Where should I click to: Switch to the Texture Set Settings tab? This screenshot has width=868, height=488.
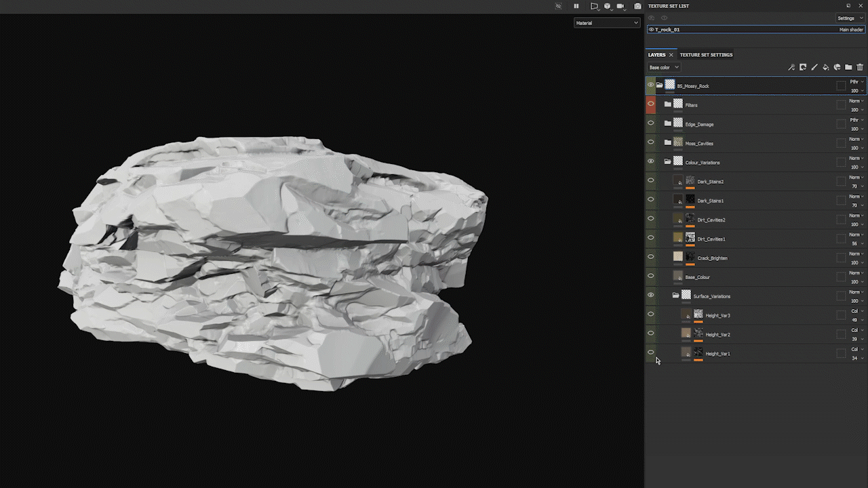point(706,54)
